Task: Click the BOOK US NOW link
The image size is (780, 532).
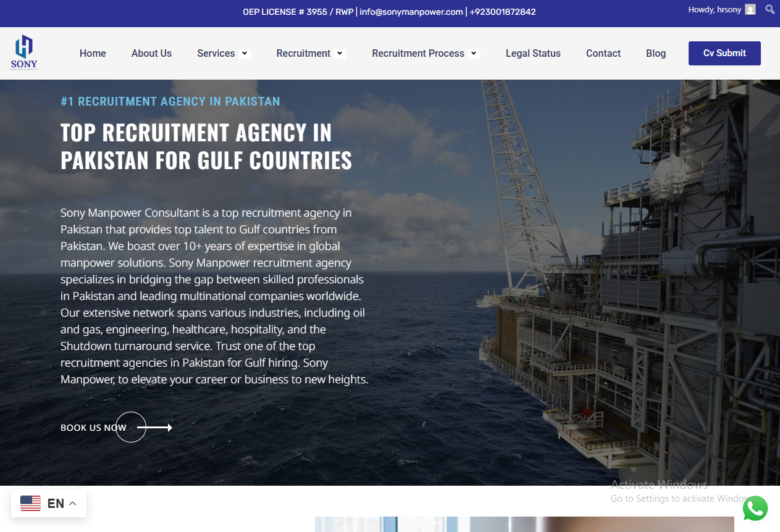Action: 93,428
